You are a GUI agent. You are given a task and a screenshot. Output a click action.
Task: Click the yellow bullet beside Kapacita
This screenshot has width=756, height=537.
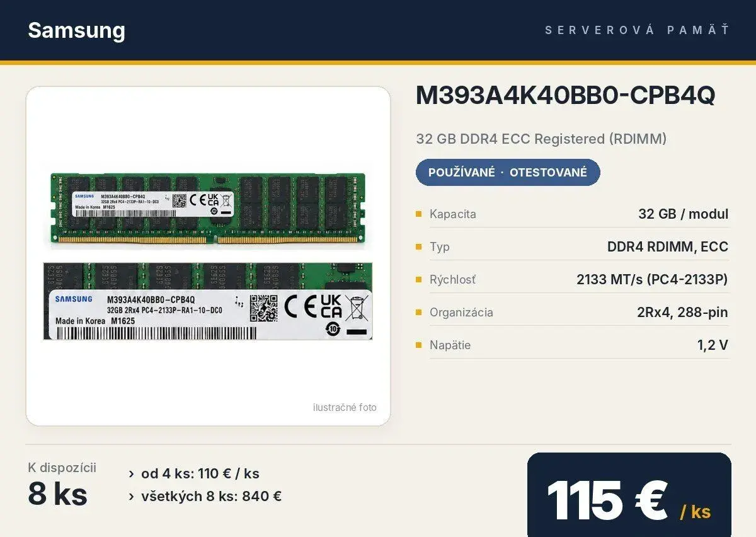coord(418,214)
